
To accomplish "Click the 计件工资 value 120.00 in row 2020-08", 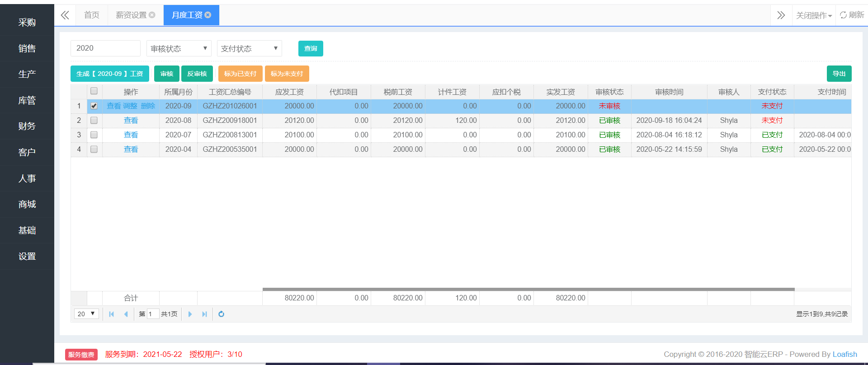I will pyautogui.click(x=466, y=120).
